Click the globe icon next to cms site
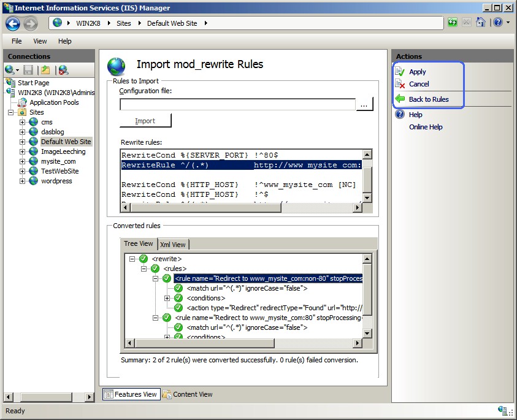Viewport: 517px width, 420px height. (x=33, y=122)
